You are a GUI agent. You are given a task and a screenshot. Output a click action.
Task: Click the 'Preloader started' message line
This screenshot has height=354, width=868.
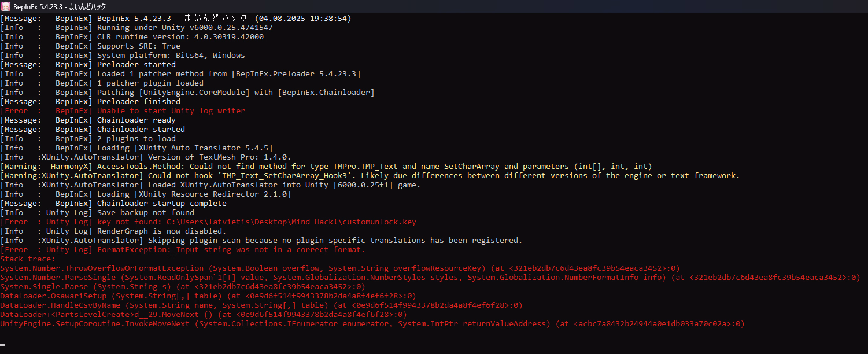[136, 65]
